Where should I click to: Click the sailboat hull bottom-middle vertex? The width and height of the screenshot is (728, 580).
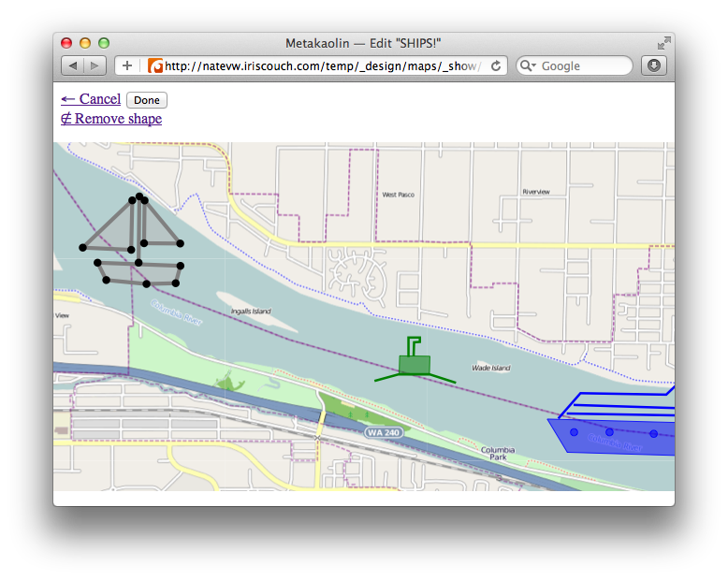click(146, 283)
